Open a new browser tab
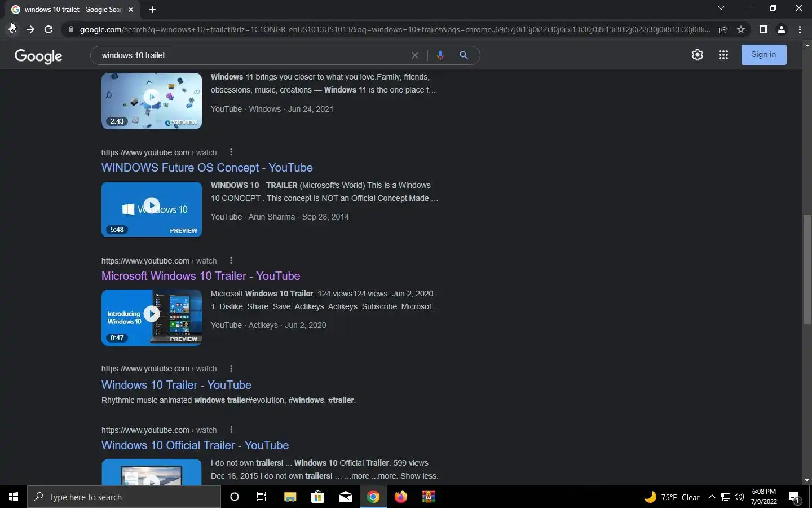The width and height of the screenshot is (812, 508). [152, 10]
